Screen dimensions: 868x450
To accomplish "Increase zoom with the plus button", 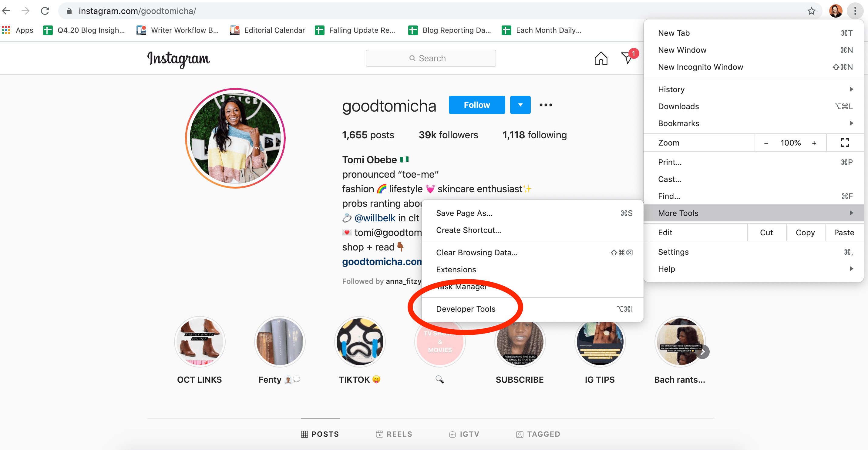I will (x=814, y=143).
